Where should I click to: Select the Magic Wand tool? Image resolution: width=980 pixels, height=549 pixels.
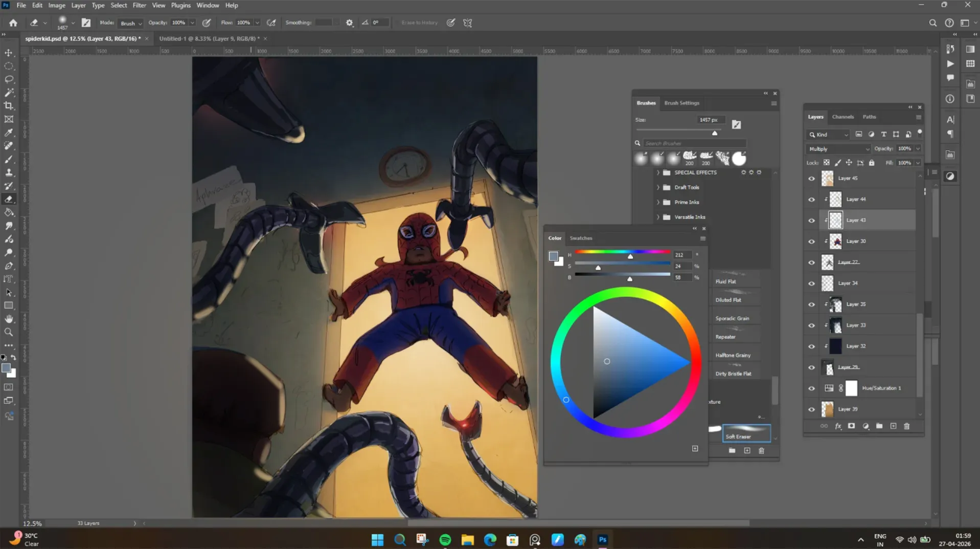[x=9, y=93]
